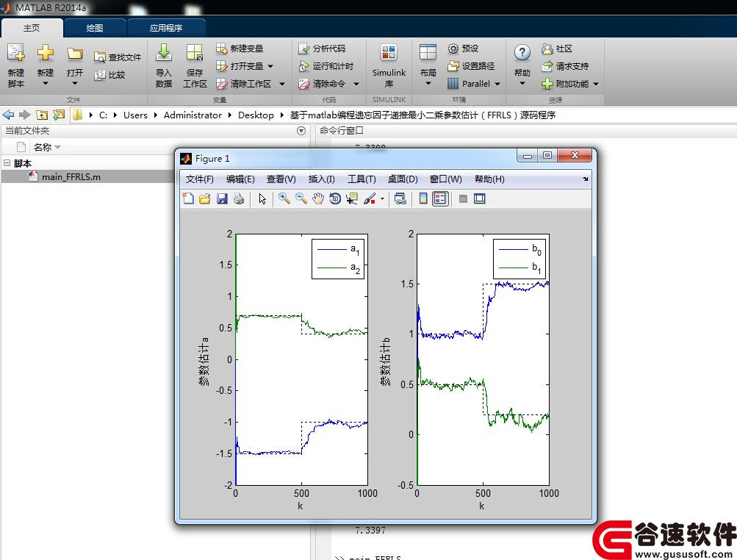Screen dimensions: 737x560
Task: Activate the Zoom In magnifier tool
Action: [x=284, y=198]
